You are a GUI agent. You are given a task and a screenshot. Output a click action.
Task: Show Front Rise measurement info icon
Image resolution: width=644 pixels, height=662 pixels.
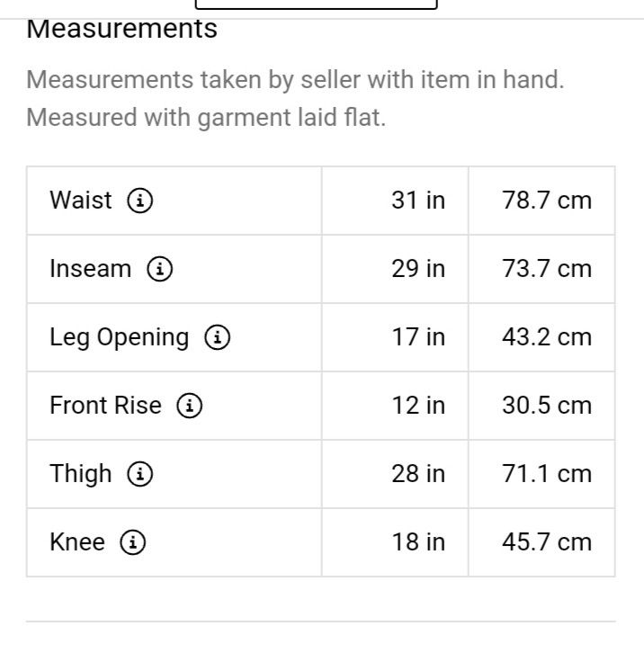189,406
